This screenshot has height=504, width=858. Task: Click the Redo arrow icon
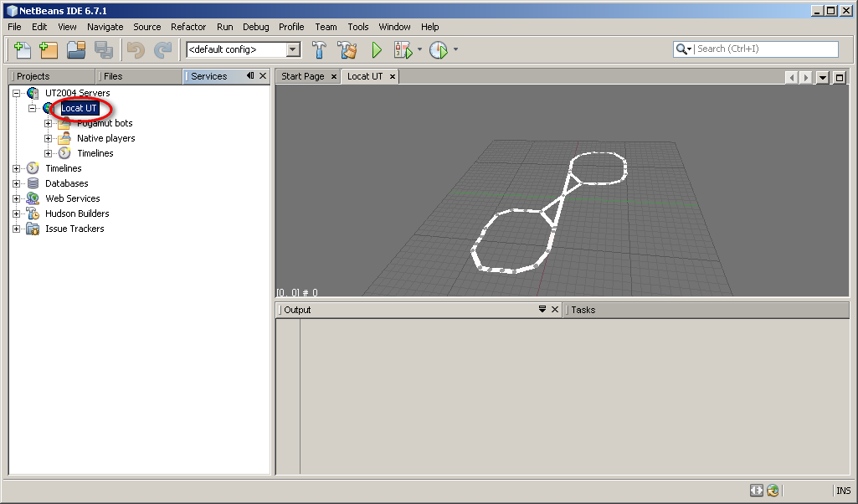162,49
